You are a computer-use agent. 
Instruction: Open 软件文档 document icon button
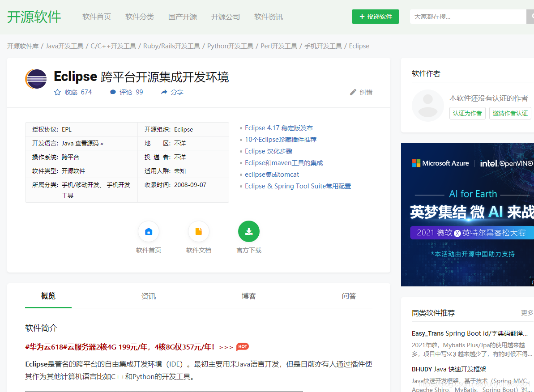[199, 232]
